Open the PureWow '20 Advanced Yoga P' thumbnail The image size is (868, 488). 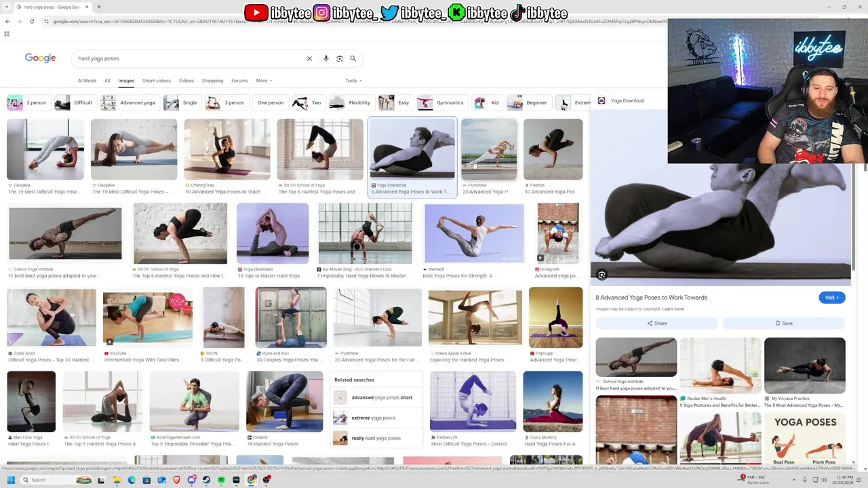(489, 150)
